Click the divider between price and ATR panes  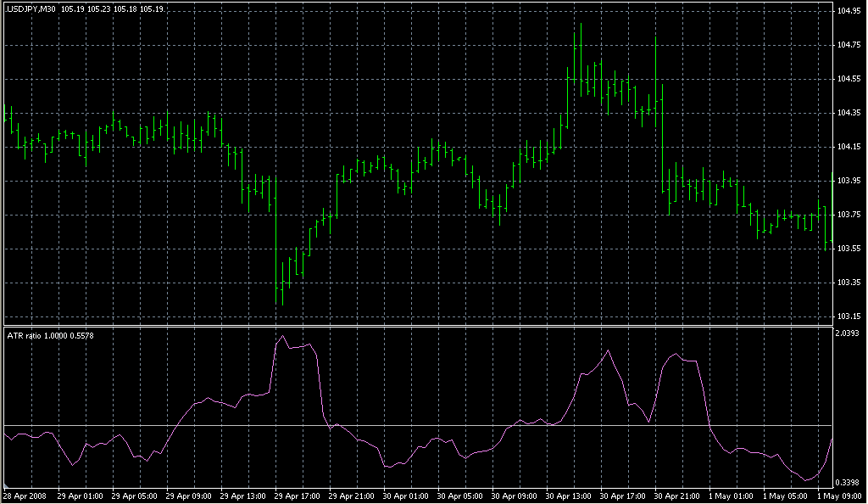[x=424, y=325]
